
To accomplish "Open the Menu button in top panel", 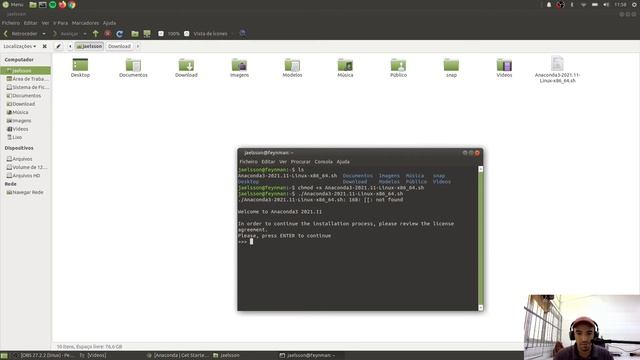I will pos(13,5).
